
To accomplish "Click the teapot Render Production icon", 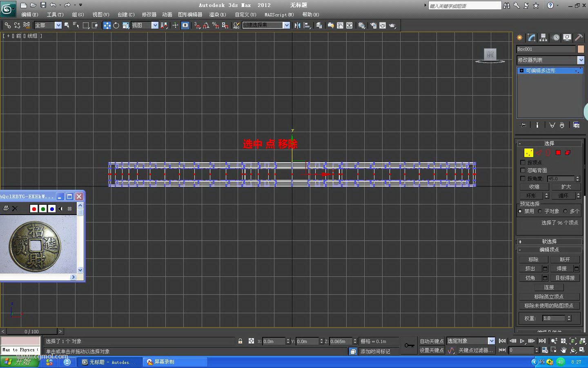I will click(x=392, y=25).
